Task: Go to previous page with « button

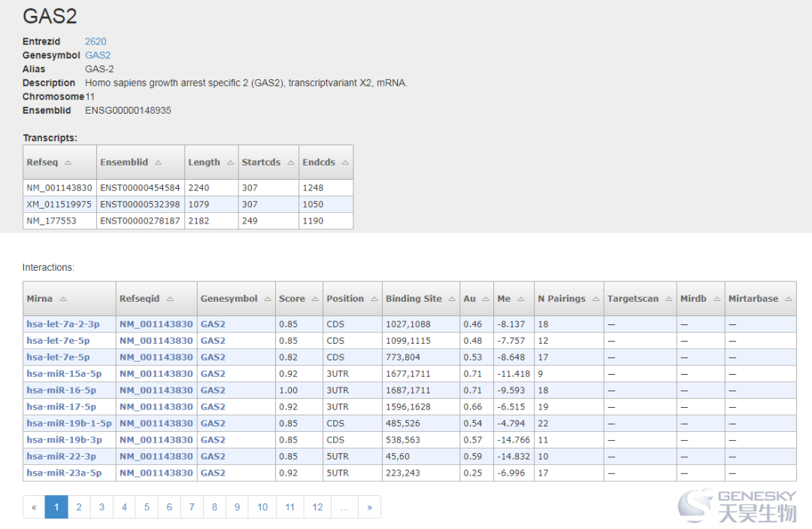Action: coord(34,507)
